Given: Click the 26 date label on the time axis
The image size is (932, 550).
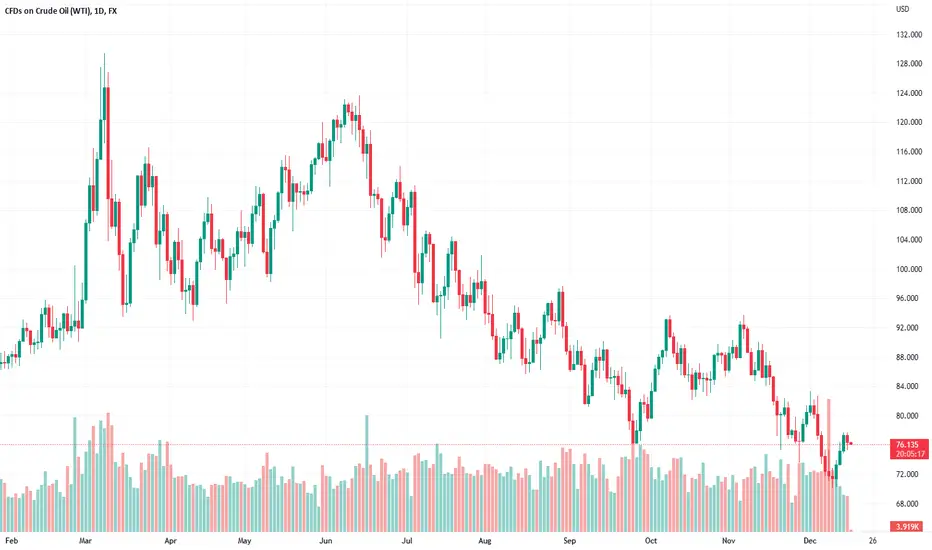Looking at the screenshot, I should 872,540.
